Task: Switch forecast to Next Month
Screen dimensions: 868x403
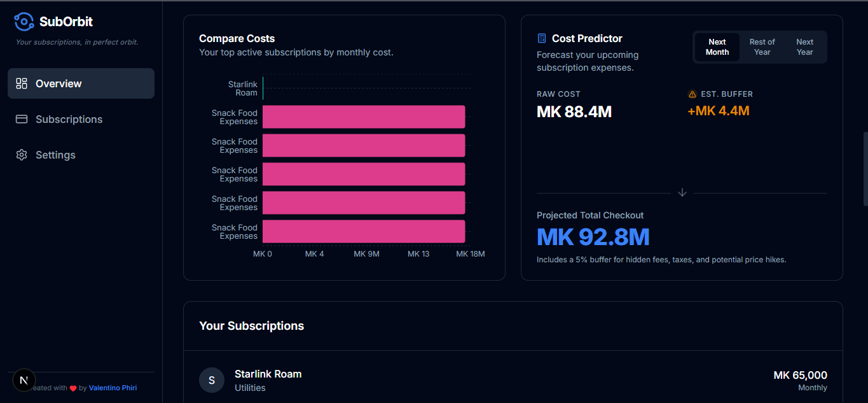Action: tap(717, 47)
